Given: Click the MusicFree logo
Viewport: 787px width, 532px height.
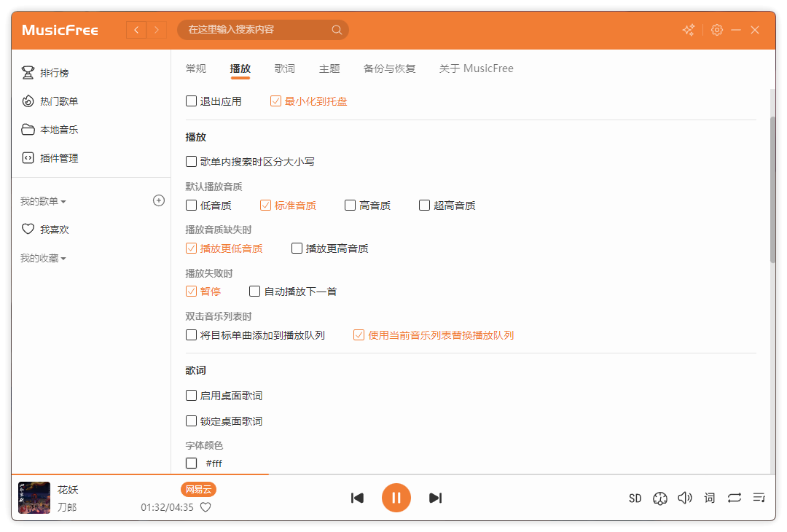Looking at the screenshot, I should point(60,30).
